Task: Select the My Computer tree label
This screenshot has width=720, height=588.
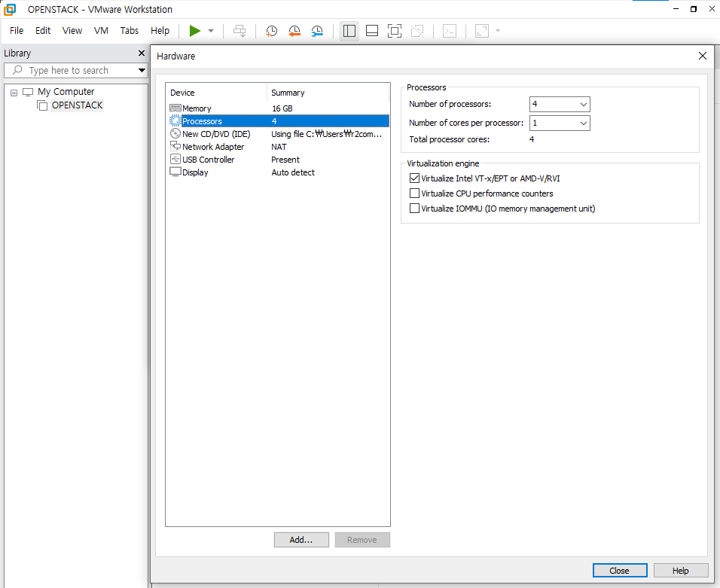Action: [66, 92]
